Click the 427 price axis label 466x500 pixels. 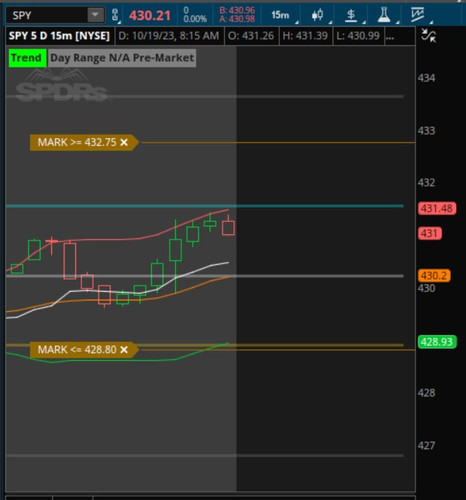coord(426,446)
